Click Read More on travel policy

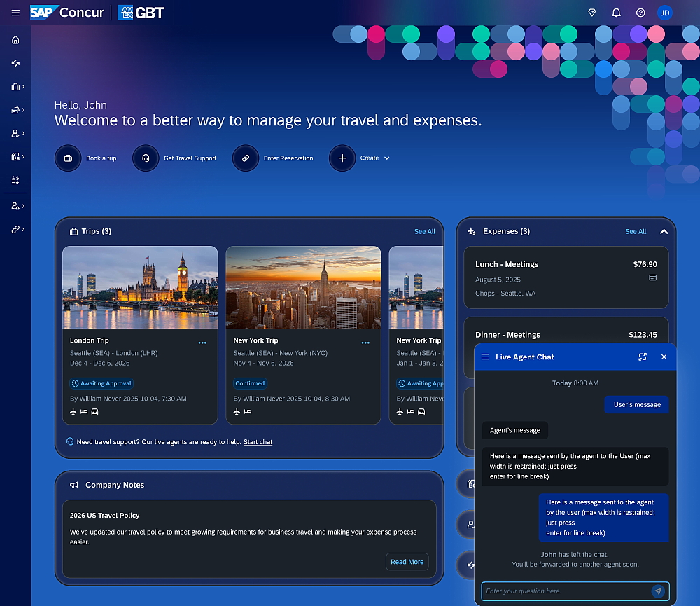407,562
